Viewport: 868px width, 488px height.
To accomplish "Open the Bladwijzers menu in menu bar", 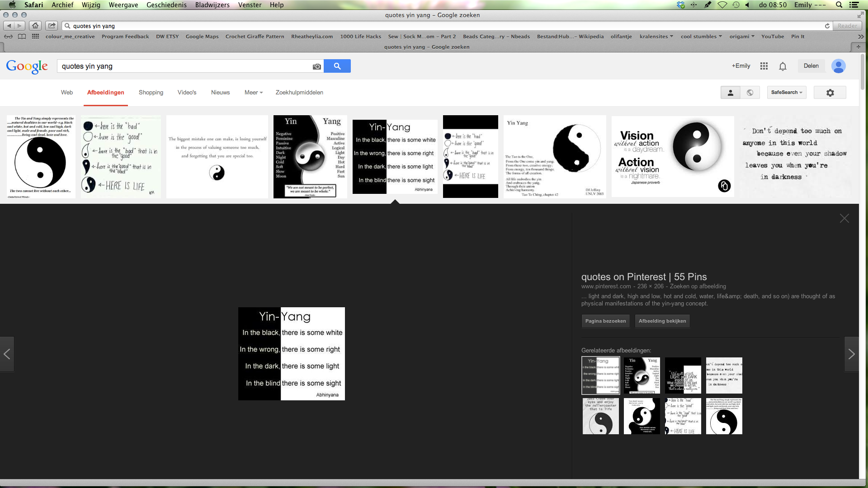I will (212, 5).
